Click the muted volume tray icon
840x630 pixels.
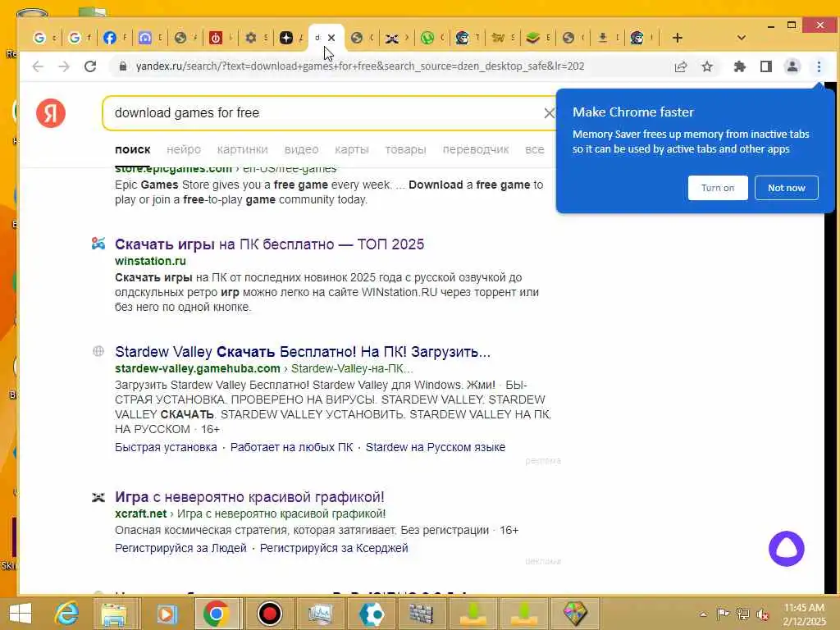point(762,614)
